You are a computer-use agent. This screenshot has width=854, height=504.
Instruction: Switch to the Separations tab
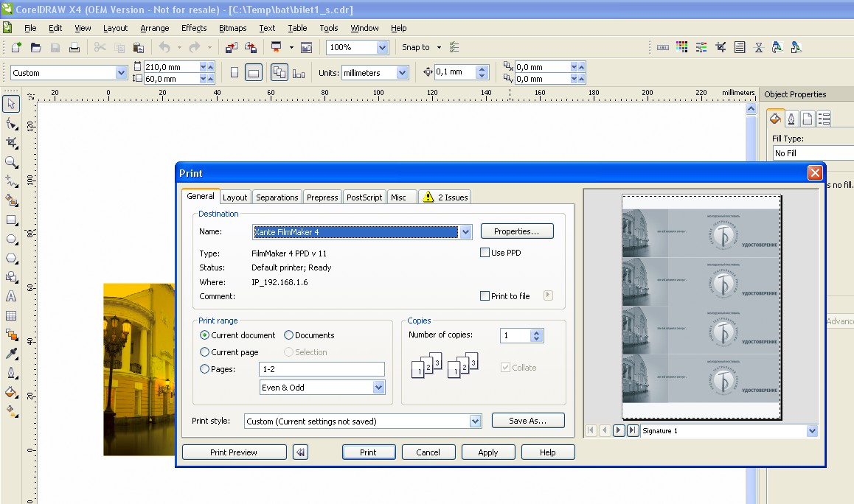pyautogui.click(x=277, y=197)
